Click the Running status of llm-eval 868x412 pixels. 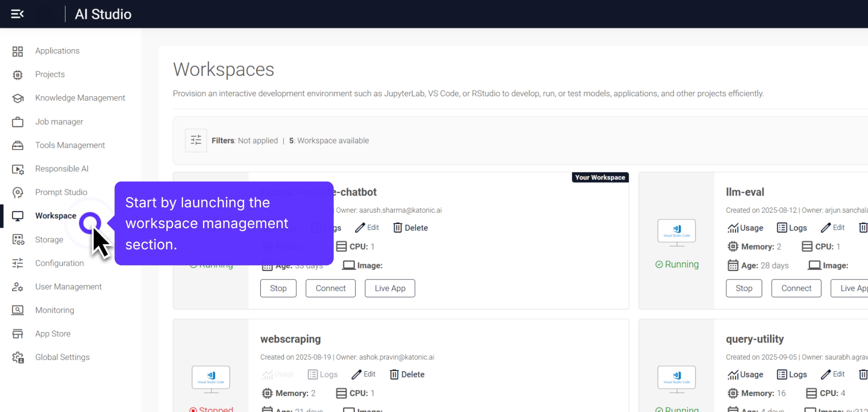pos(677,264)
